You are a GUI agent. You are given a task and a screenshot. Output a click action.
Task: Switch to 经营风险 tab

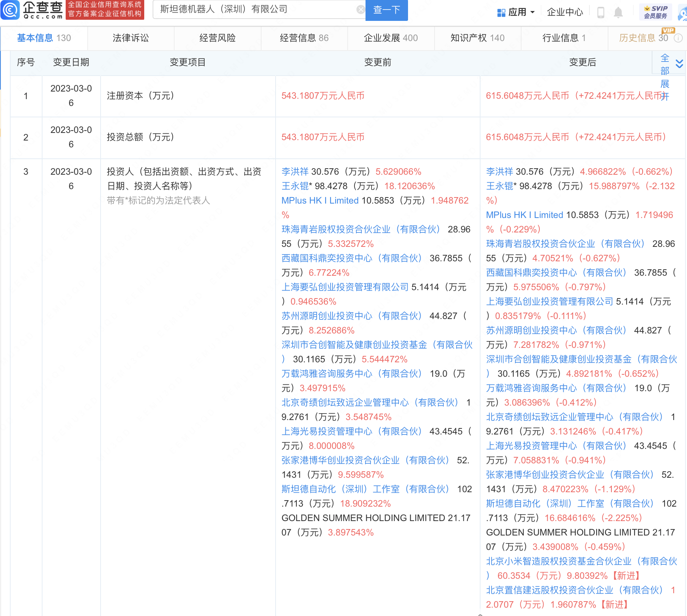pyautogui.click(x=217, y=38)
